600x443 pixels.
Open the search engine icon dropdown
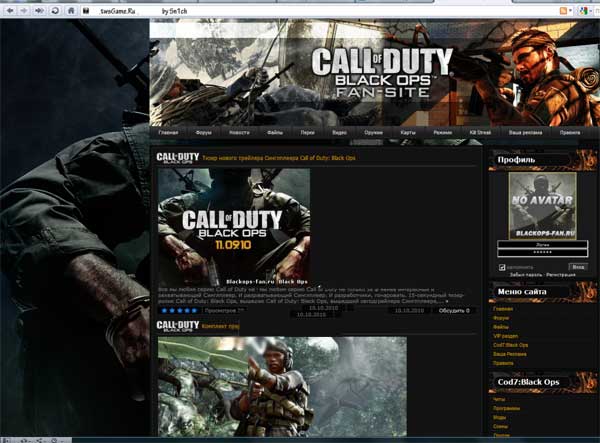pyautogui.click(x=584, y=11)
